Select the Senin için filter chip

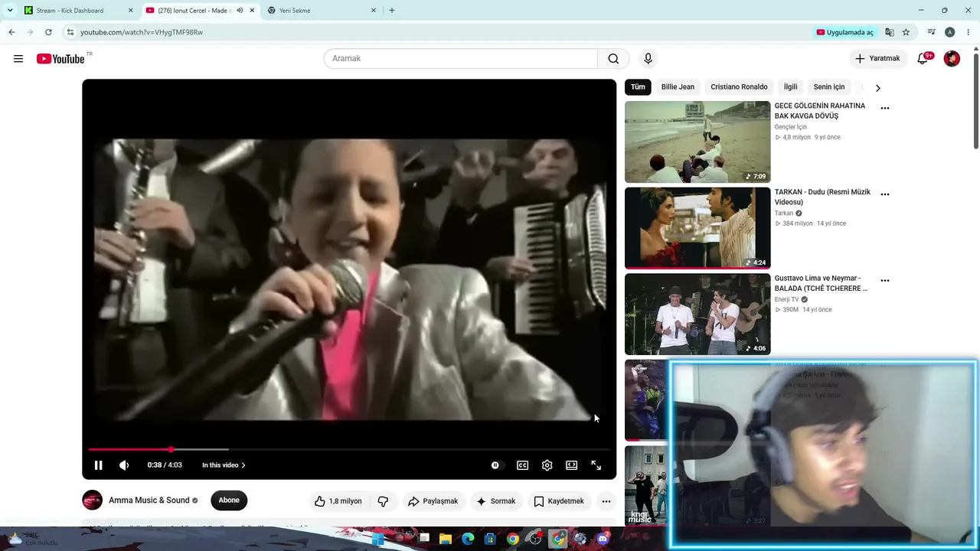tap(828, 87)
